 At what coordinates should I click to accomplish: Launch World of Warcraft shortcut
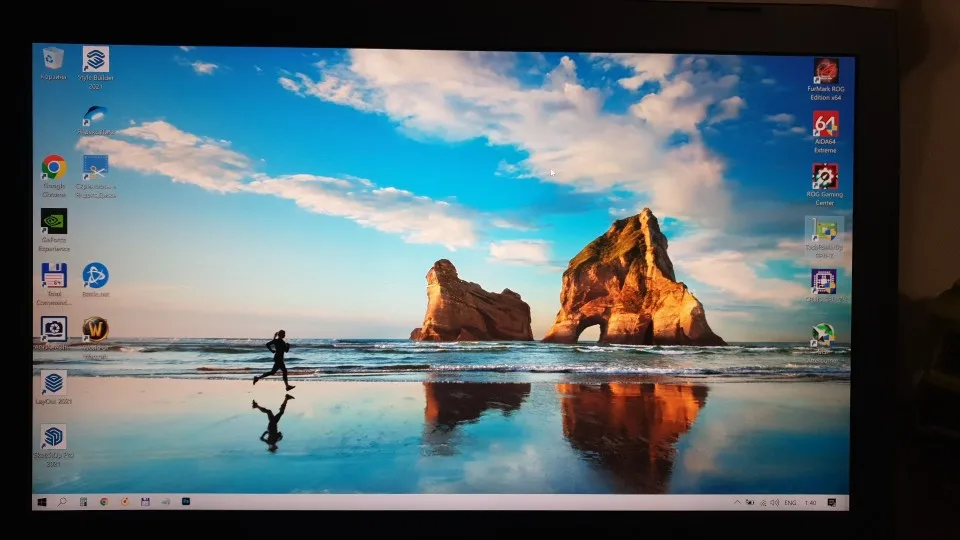96,337
